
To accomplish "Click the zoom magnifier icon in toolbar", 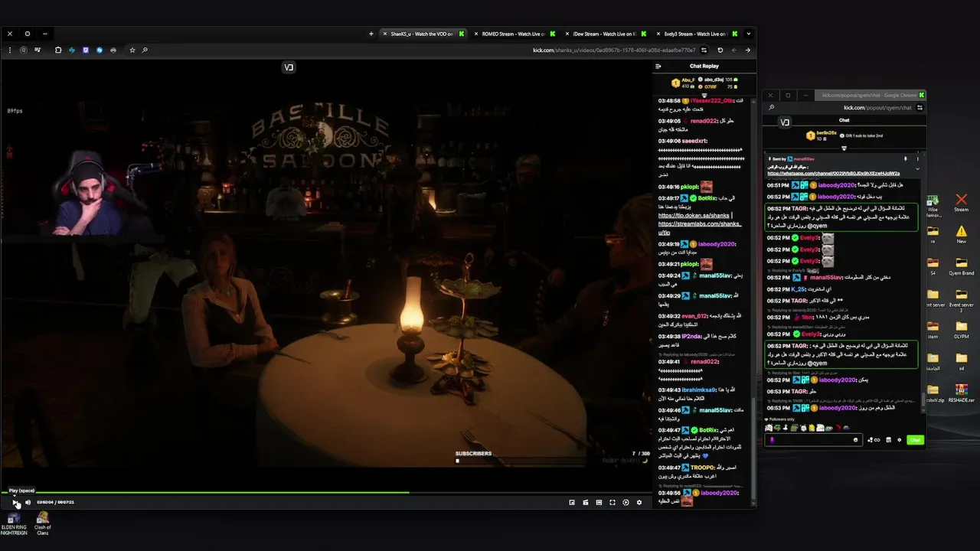I will (x=145, y=51).
